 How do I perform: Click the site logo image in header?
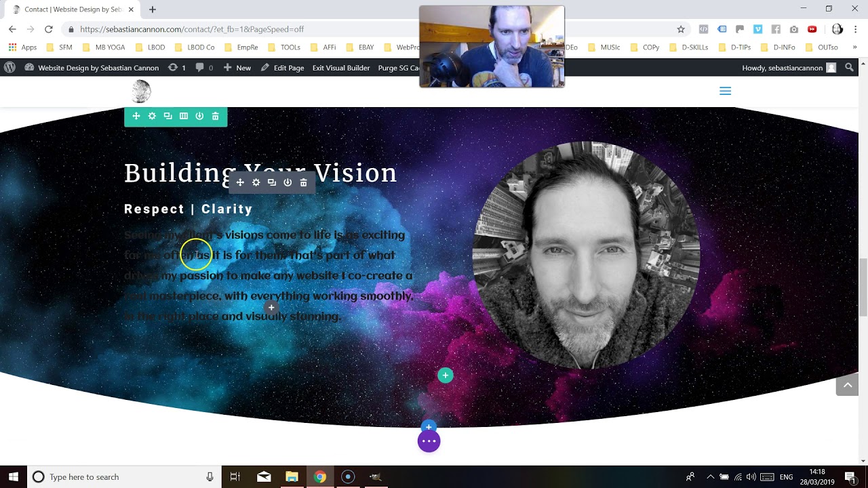[141, 91]
